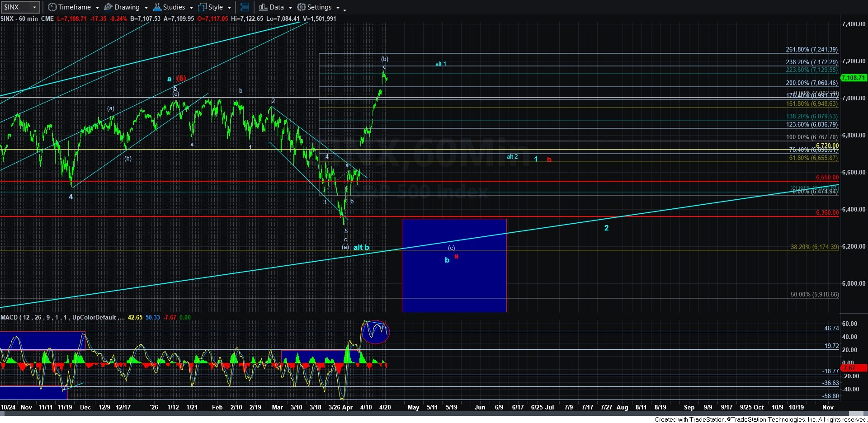Image resolution: width=868 pixels, height=423 pixels.
Task: Click the Settings text label
Action: tap(319, 7)
